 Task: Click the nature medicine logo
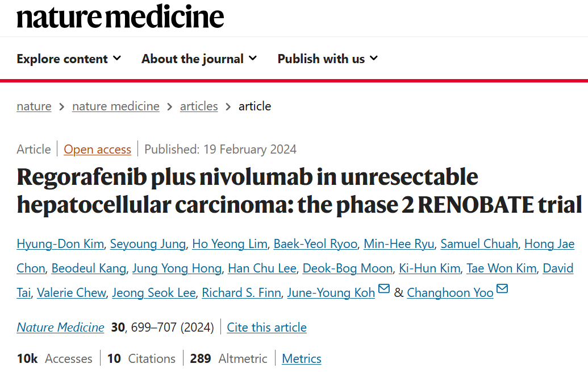[120, 17]
